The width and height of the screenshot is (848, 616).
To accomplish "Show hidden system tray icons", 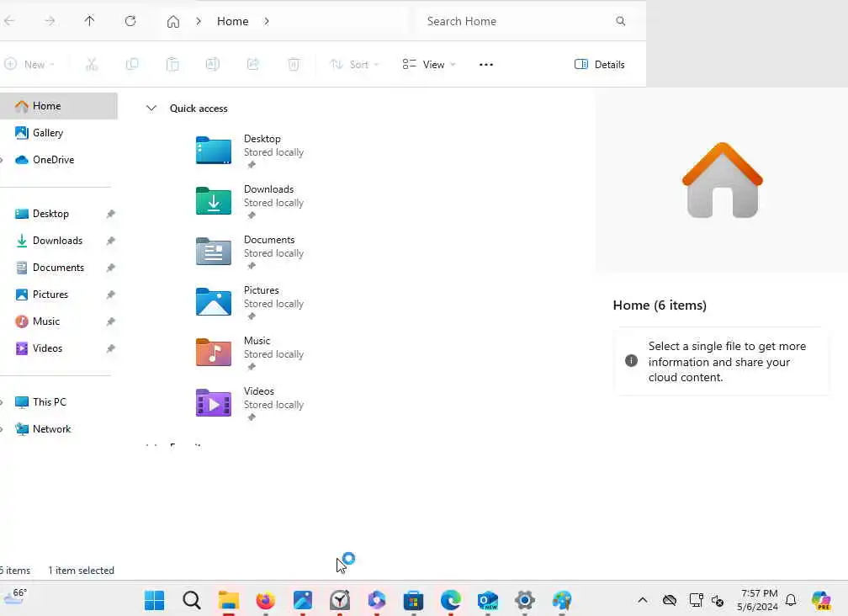I will [x=643, y=600].
